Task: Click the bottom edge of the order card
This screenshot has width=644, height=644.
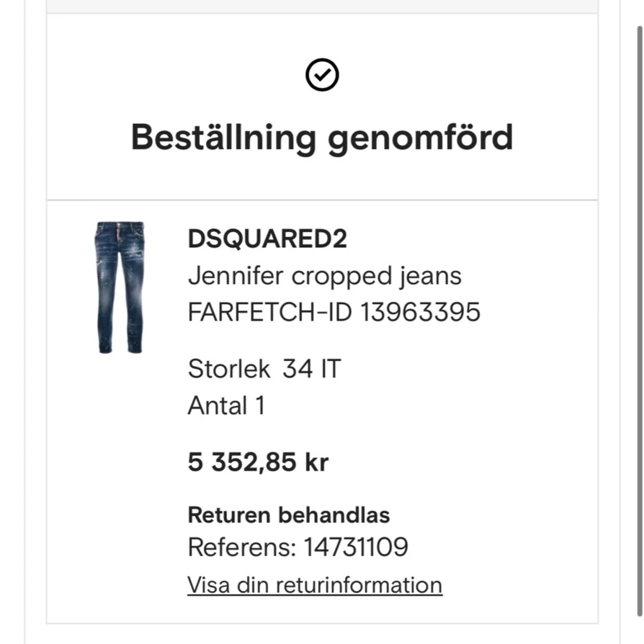Action: click(322, 622)
